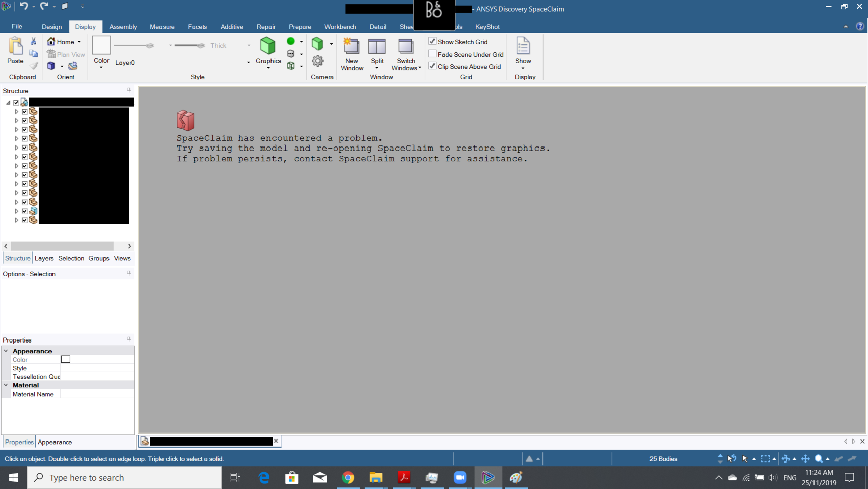Click the Structure panel's right scroll arrow
The height and width of the screenshot is (489, 868).
click(129, 246)
